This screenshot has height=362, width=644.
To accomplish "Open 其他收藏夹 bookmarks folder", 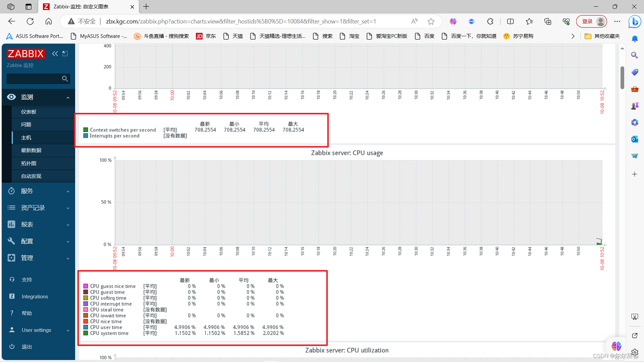I will coord(602,36).
